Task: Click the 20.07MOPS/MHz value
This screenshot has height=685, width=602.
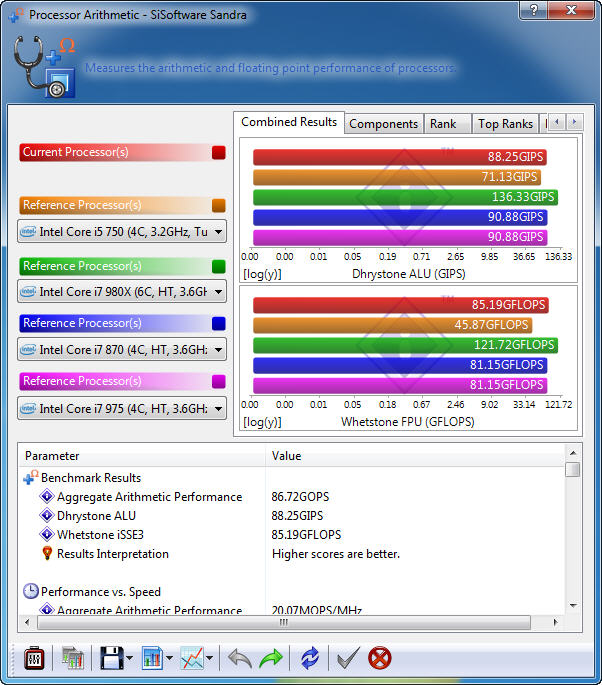Action: click(x=317, y=610)
